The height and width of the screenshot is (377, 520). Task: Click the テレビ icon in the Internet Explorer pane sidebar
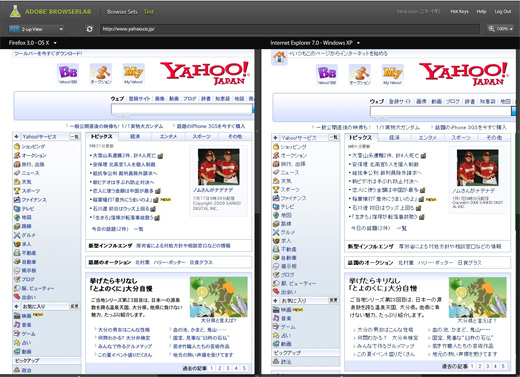(276, 207)
